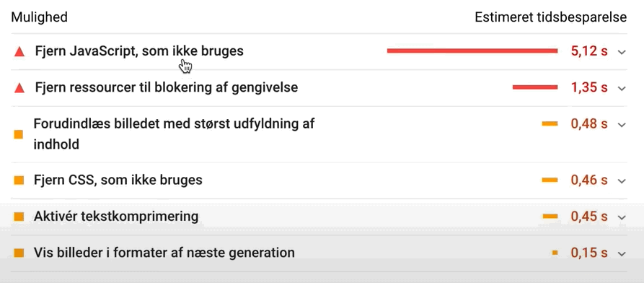This screenshot has height=283, width=644.
Task: Click red triangle icon beside Fjern ressourcer
Action: (19, 88)
